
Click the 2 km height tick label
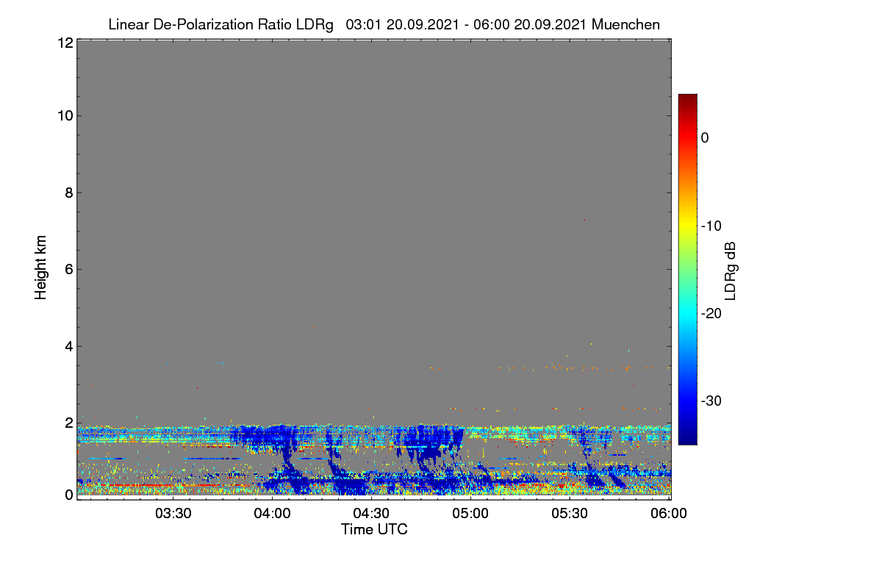(68, 423)
